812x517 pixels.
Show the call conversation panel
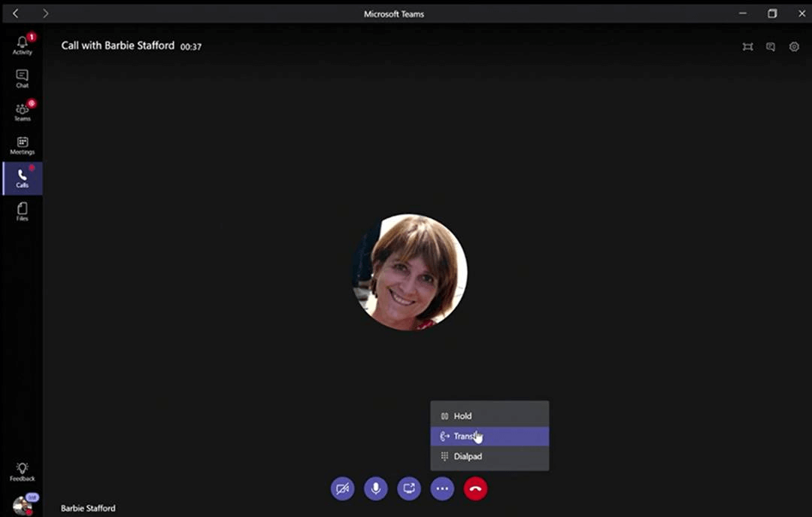coord(771,47)
